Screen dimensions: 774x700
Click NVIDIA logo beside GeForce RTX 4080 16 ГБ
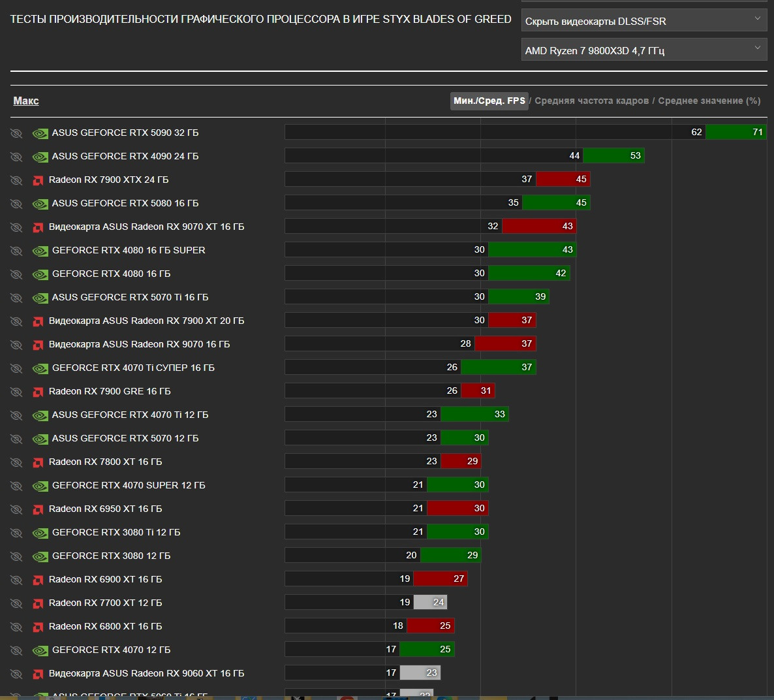[x=40, y=274]
